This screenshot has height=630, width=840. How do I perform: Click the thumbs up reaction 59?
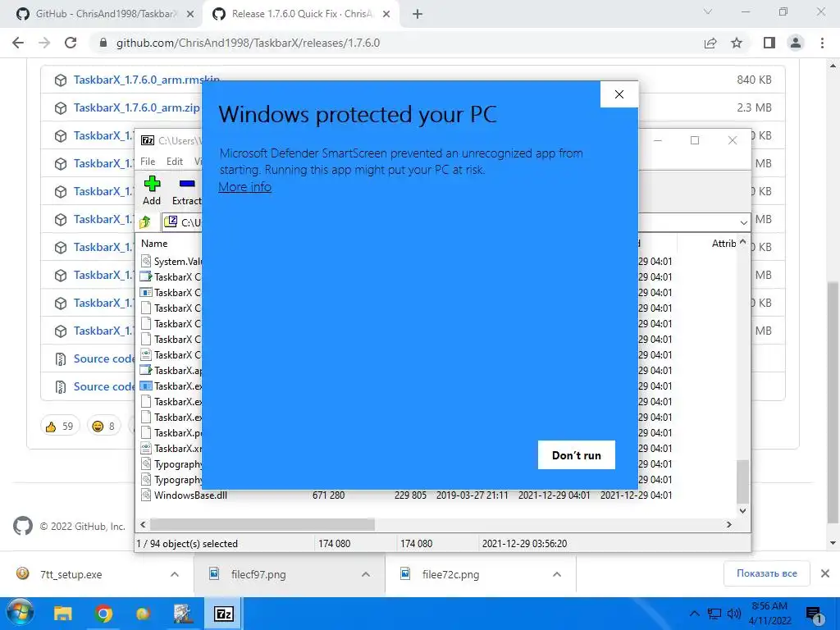click(59, 426)
